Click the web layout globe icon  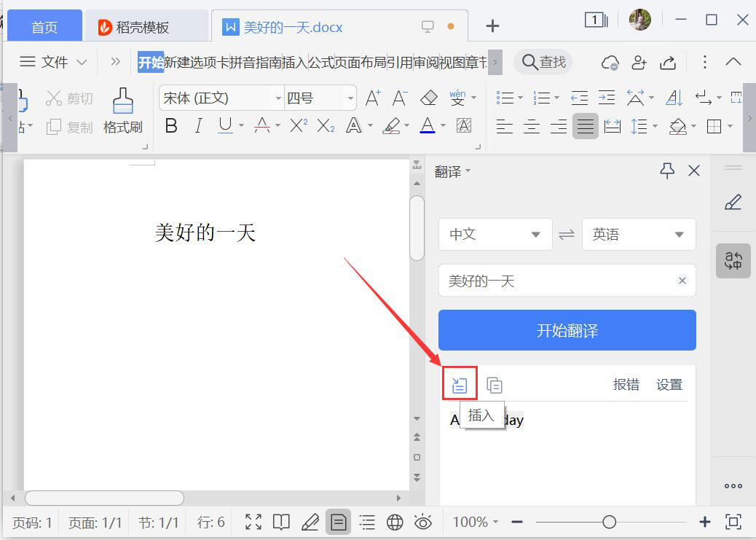click(395, 522)
